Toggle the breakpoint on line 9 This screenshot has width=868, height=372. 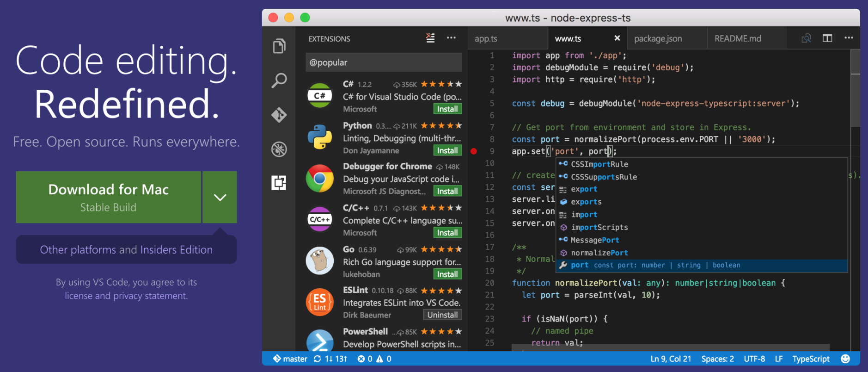pos(474,151)
